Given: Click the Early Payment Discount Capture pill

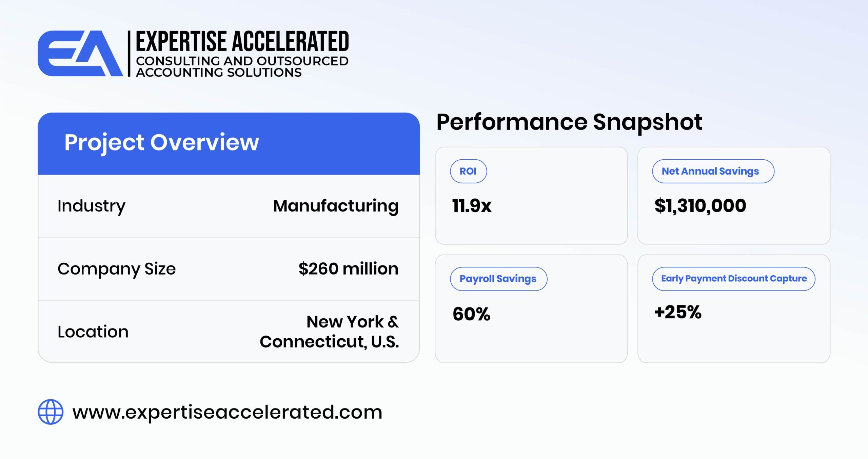Looking at the screenshot, I should 734,279.
